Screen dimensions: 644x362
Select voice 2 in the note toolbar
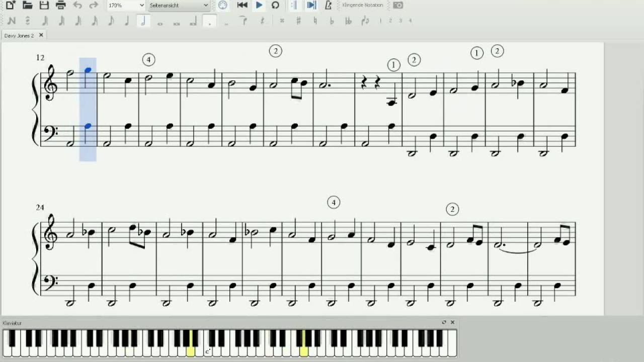click(x=390, y=21)
